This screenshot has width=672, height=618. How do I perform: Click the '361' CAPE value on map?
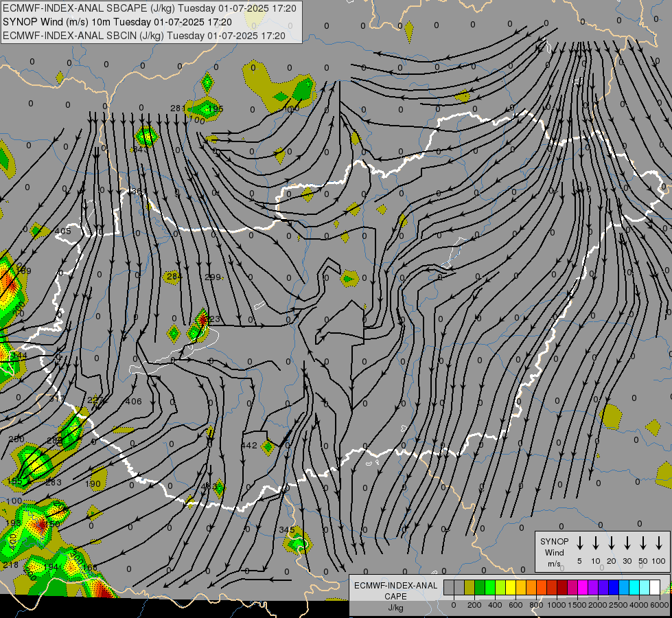pos(139,192)
